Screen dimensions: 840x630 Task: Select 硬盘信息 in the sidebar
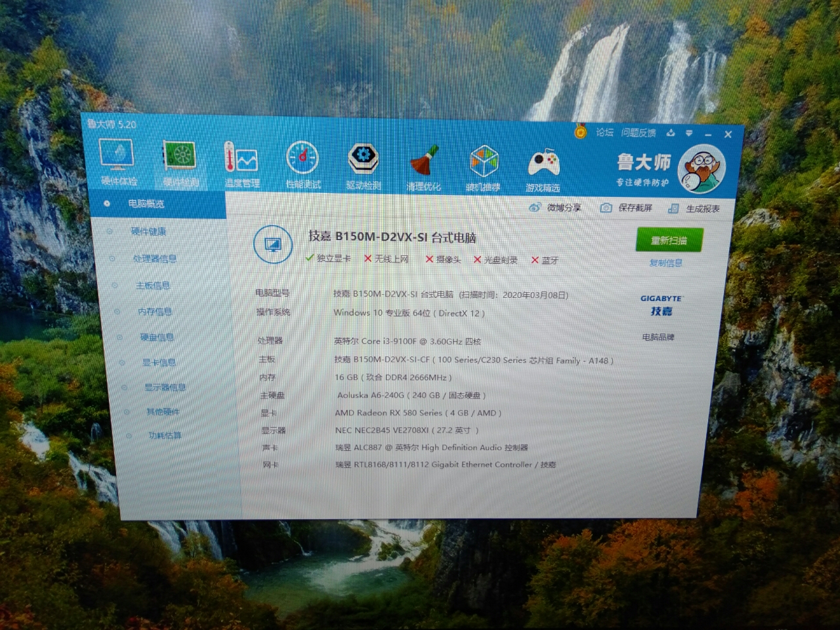(157, 337)
